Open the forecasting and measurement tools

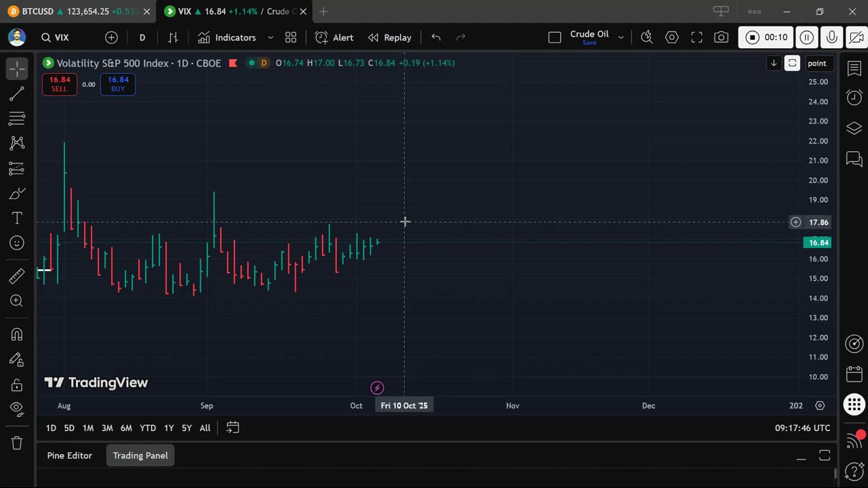pos(17,168)
